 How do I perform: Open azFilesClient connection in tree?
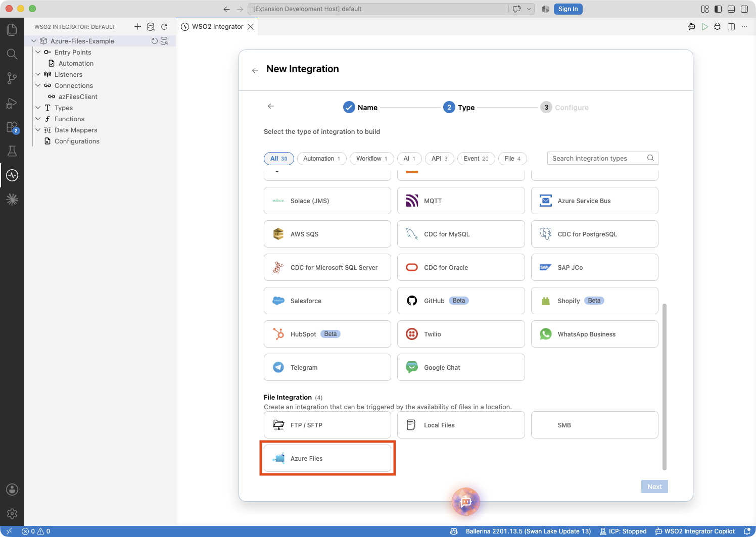coord(78,96)
